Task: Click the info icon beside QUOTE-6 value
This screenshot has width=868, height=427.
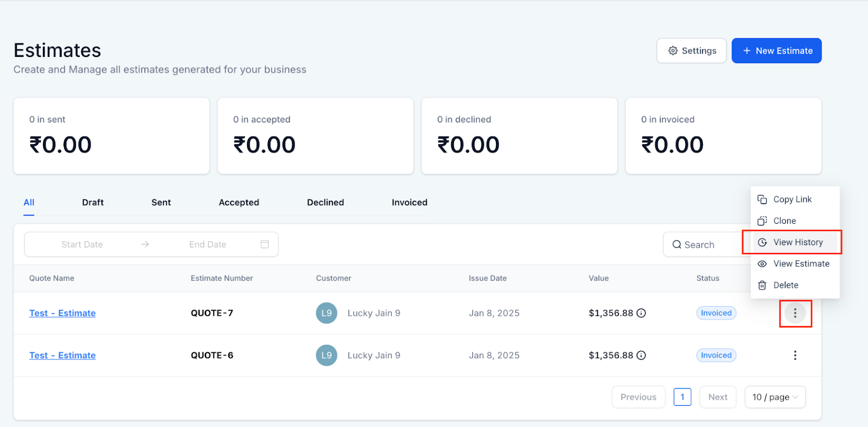Action: (641, 355)
